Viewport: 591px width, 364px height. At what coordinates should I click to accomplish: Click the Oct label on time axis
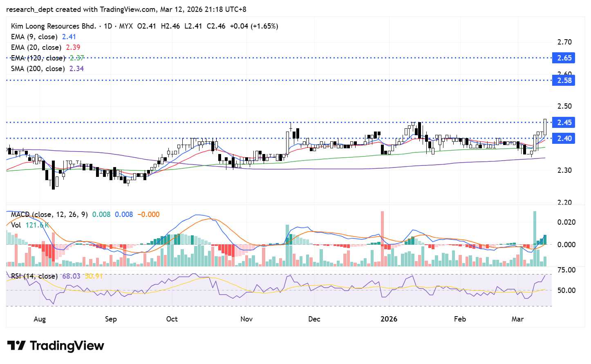(x=172, y=319)
